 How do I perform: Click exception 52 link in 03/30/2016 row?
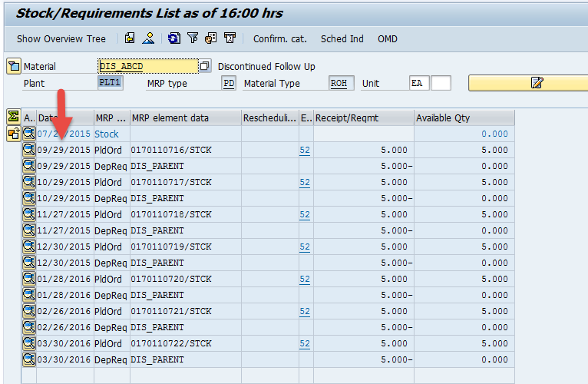pyautogui.click(x=305, y=343)
